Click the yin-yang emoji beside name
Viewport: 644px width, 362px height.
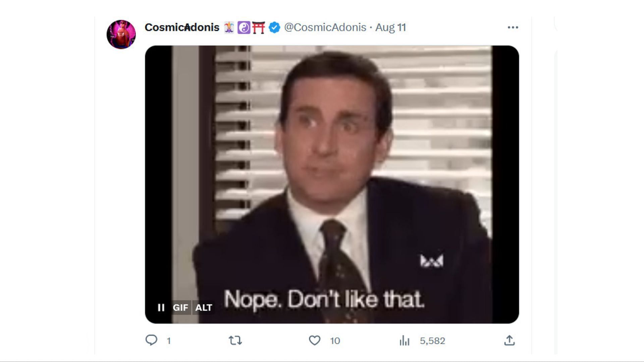pos(244,27)
